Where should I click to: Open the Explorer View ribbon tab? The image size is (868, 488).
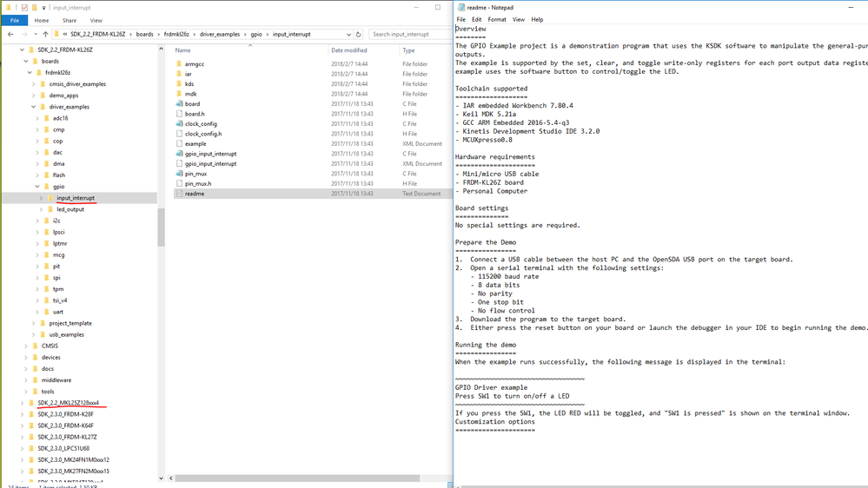click(x=96, y=21)
